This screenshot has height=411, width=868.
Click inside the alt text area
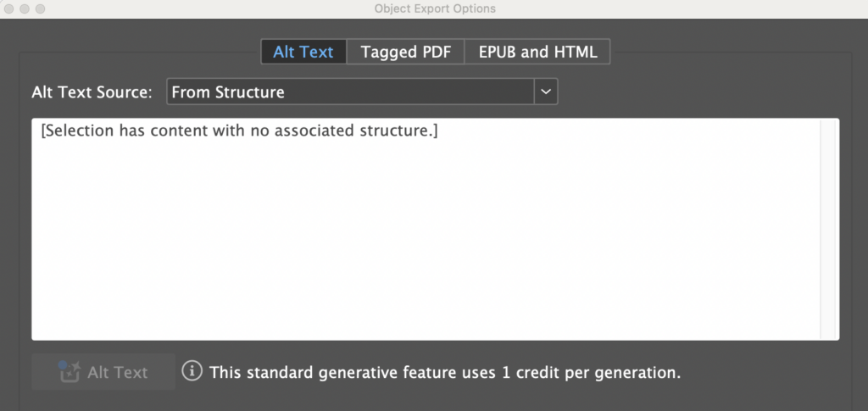(x=435, y=229)
